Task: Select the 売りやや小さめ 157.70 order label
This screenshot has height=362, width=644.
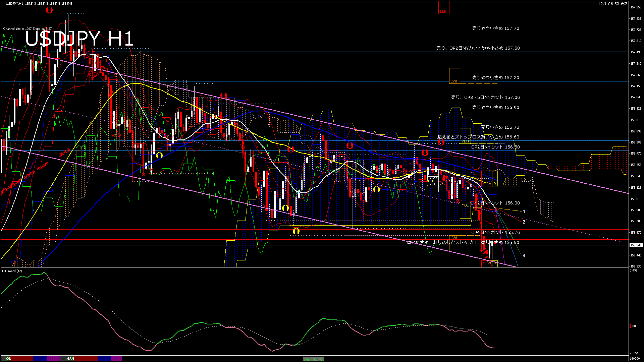Action: pyautogui.click(x=495, y=28)
